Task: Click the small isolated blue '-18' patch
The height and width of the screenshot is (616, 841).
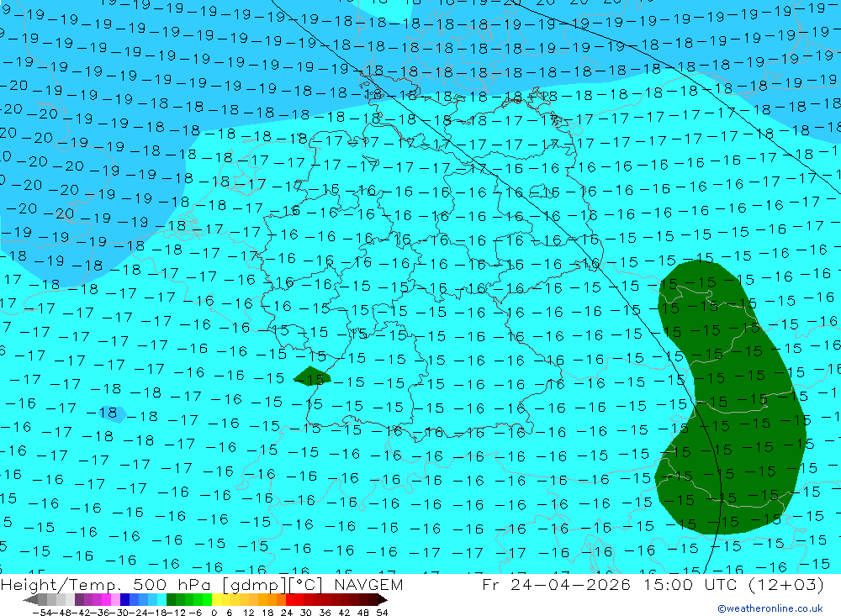Action: (112, 413)
